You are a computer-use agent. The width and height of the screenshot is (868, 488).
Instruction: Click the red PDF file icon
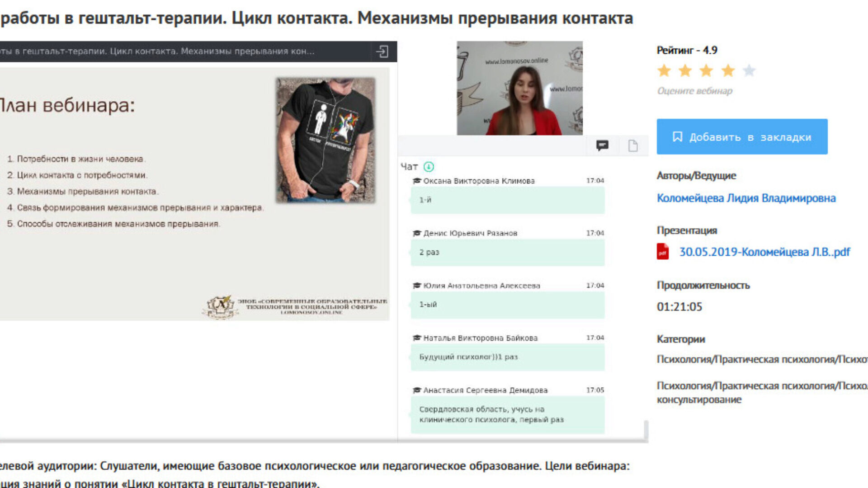663,252
